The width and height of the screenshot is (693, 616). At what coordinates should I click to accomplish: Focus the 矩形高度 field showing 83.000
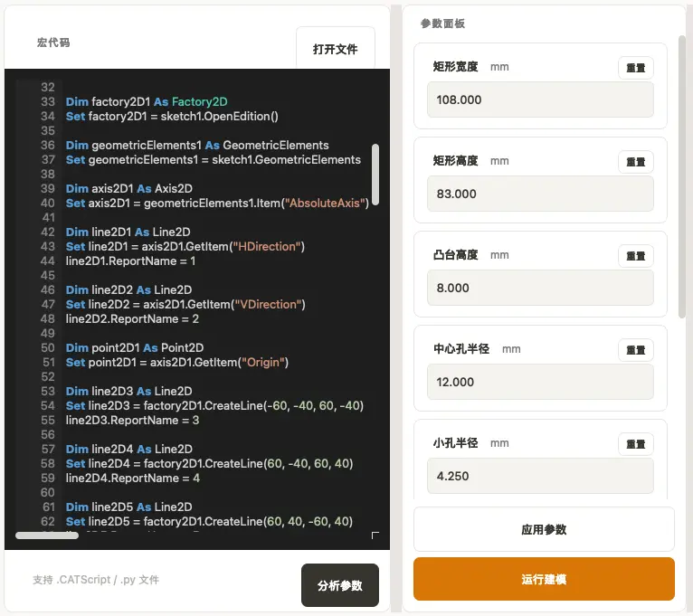pyautogui.click(x=540, y=194)
